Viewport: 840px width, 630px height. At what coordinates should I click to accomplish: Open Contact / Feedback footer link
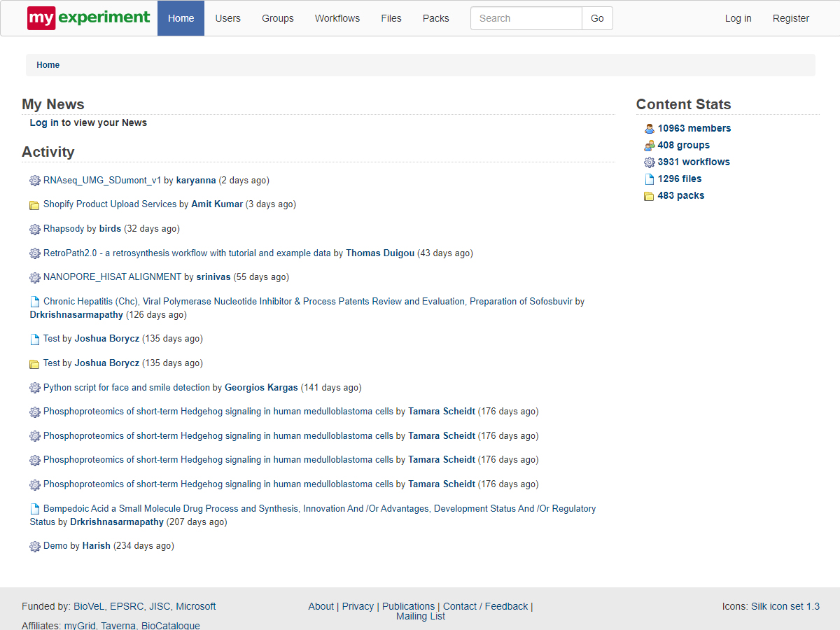click(485, 606)
